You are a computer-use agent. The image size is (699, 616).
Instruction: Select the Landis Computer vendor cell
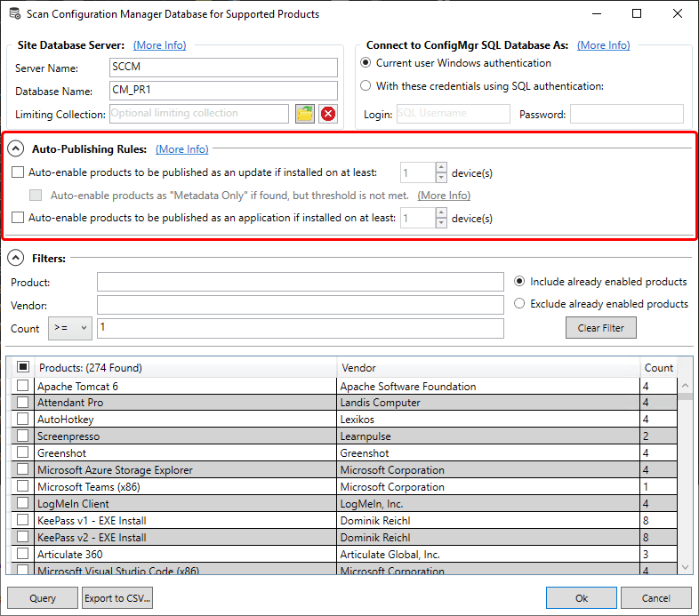488,403
